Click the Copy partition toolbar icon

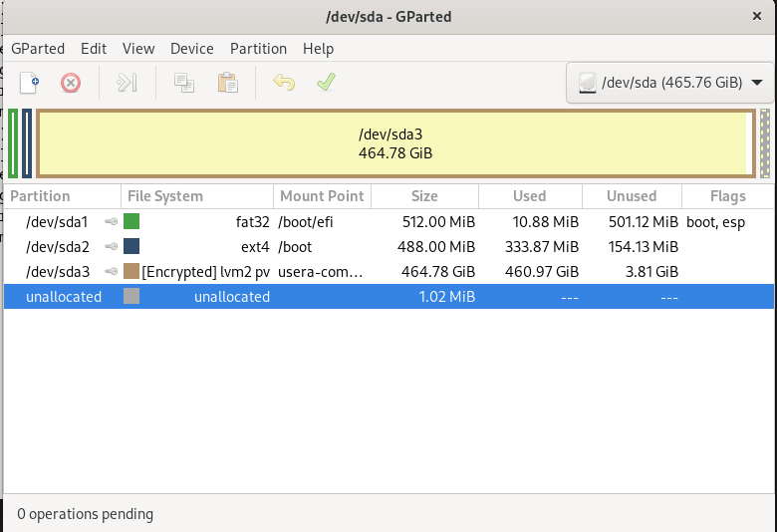point(184,83)
